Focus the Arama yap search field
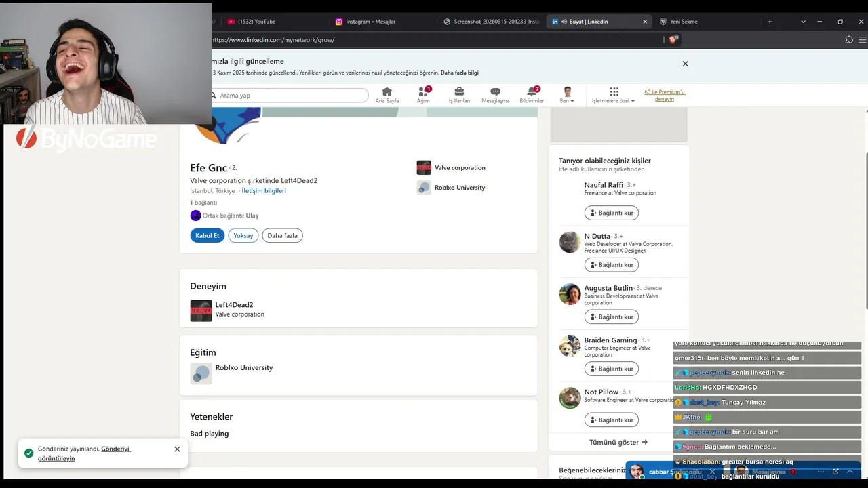Viewport: 868px width, 488px height. click(x=290, y=96)
